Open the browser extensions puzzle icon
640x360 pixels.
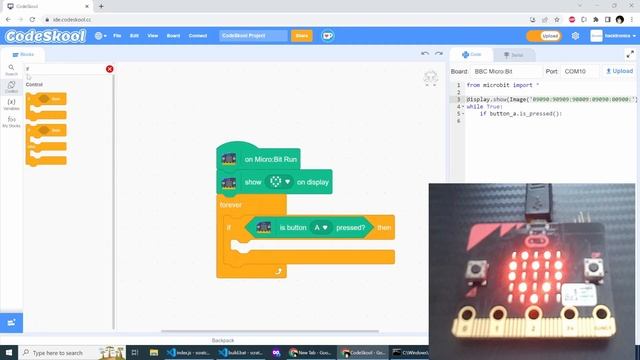click(596, 20)
